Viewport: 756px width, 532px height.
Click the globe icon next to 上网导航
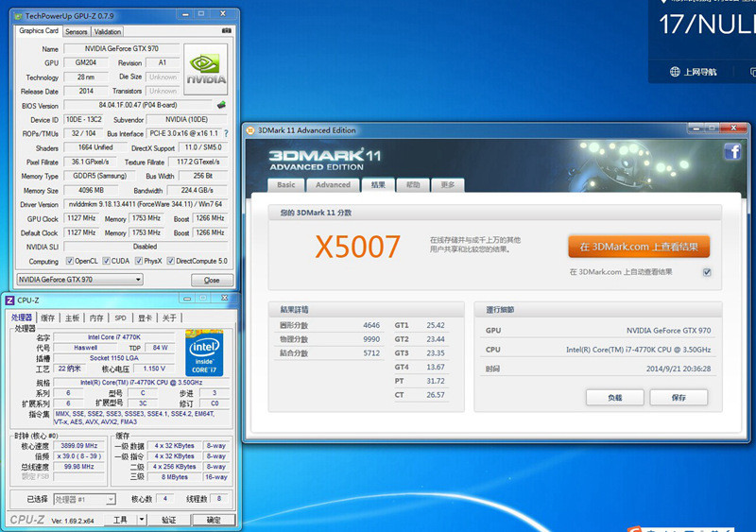tap(675, 72)
